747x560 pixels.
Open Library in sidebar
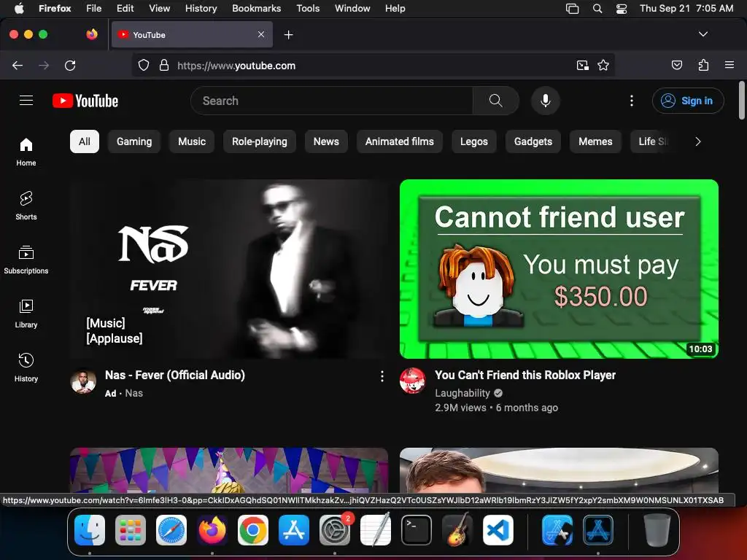coord(26,314)
